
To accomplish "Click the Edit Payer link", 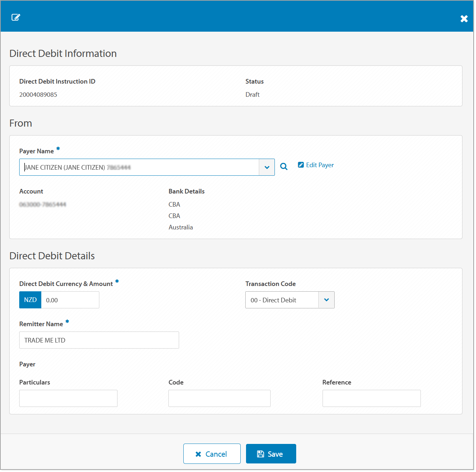I will (319, 165).
